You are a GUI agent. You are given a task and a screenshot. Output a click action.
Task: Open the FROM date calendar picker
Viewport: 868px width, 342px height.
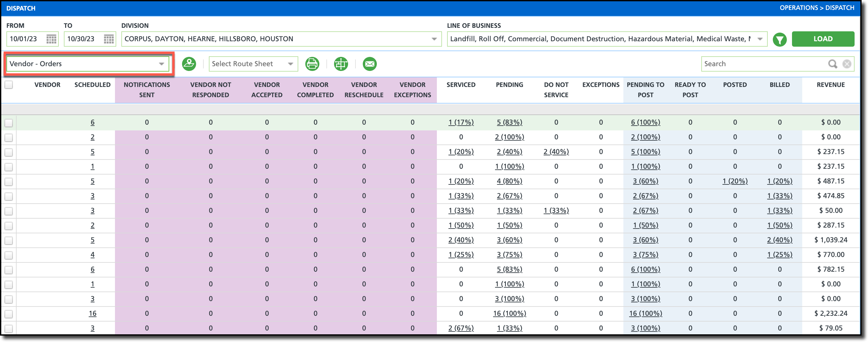pyautogui.click(x=51, y=39)
